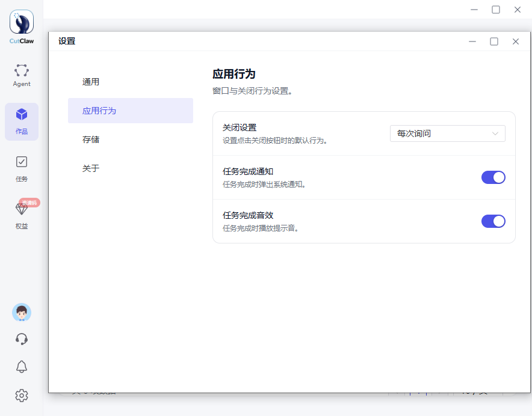Click the 应用行为 page heading

coord(234,74)
